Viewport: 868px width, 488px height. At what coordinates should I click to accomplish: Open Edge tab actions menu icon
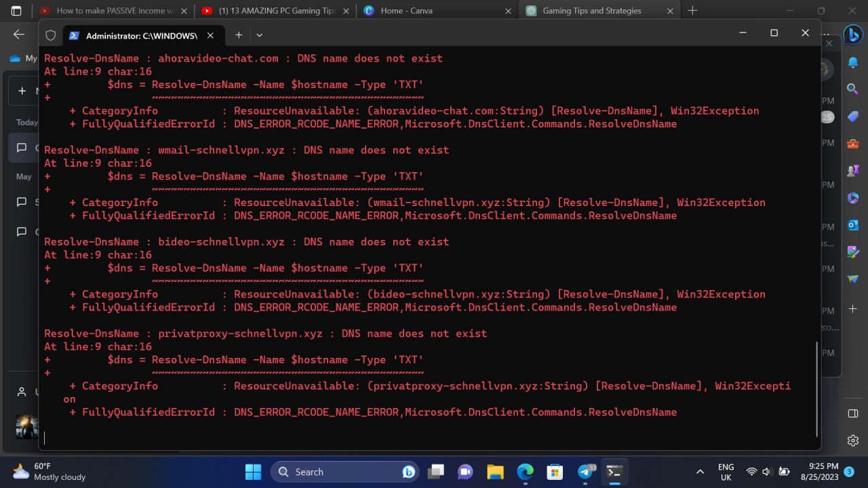coord(16,11)
